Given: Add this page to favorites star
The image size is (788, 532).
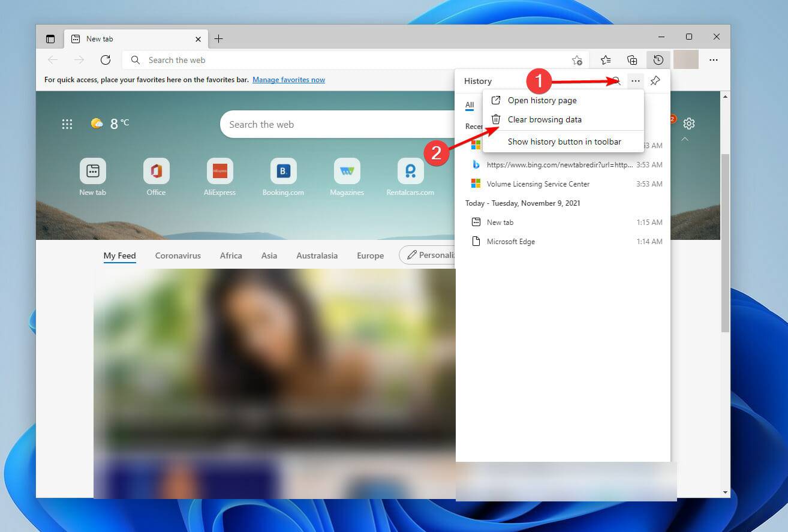Looking at the screenshot, I should pyautogui.click(x=577, y=60).
